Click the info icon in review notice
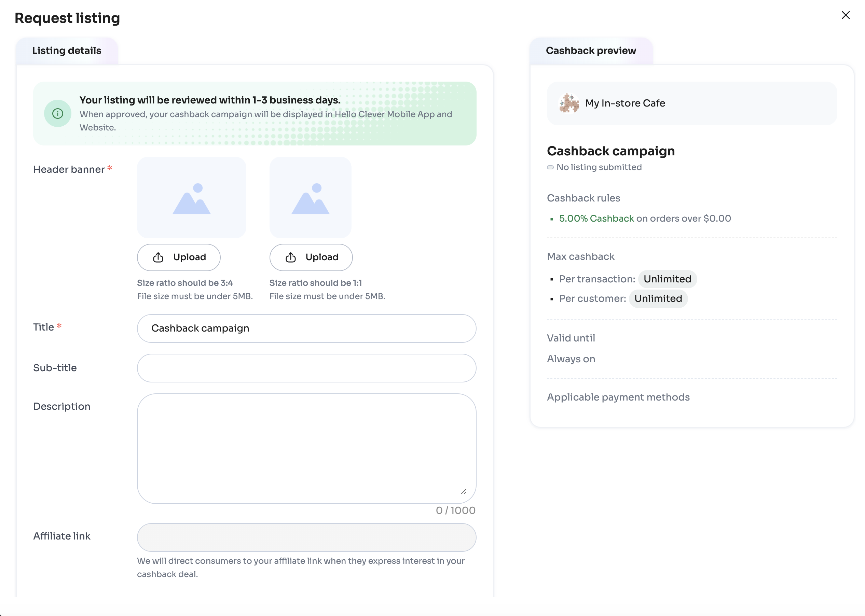 (58, 113)
